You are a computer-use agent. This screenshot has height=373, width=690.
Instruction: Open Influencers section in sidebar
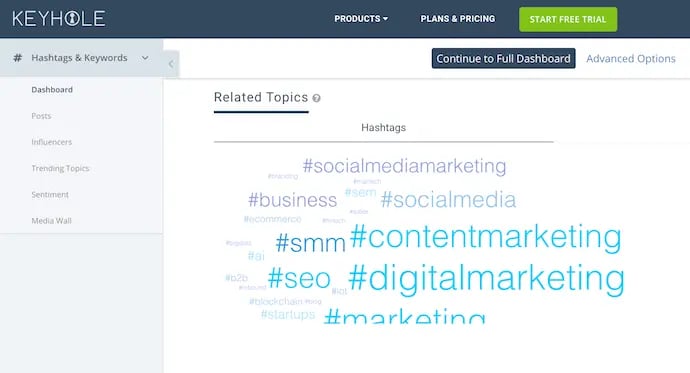(51, 142)
